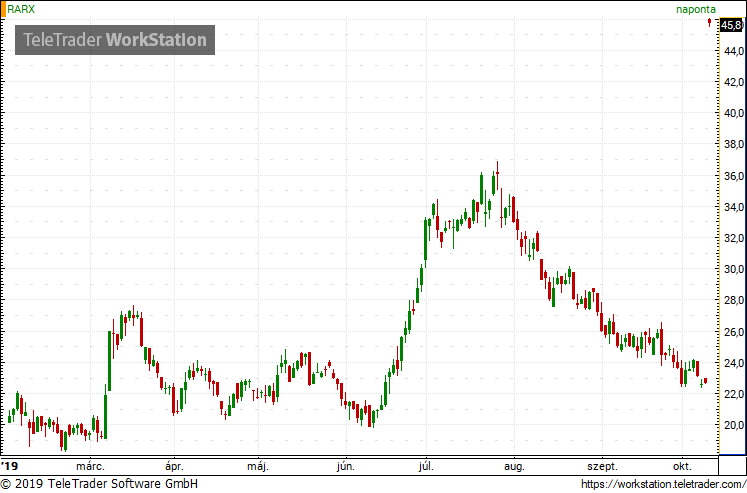
Task: Click the 44,0 price axis label
Action: [734, 51]
